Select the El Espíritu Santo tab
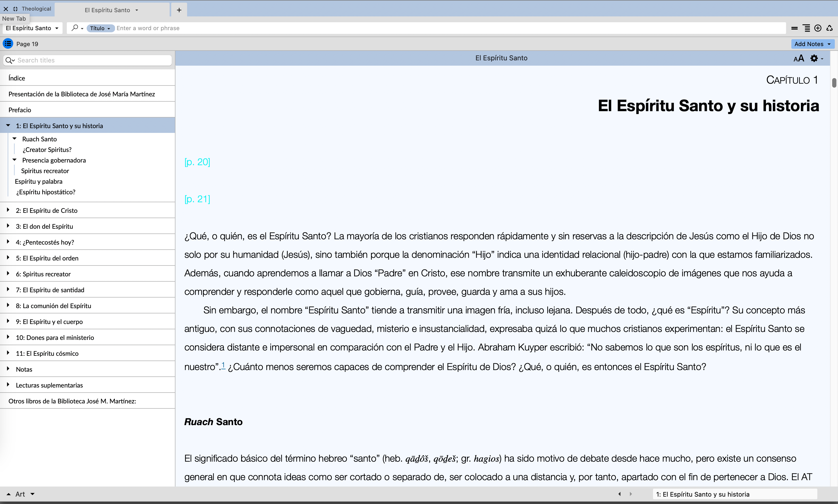This screenshot has height=504, width=838. point(107,10)
